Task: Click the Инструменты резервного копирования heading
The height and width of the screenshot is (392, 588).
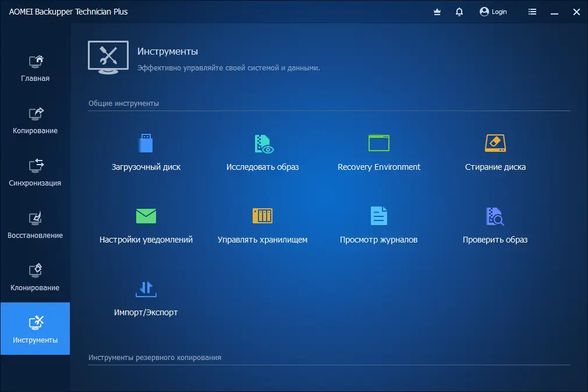Action: tap(155, 358)
